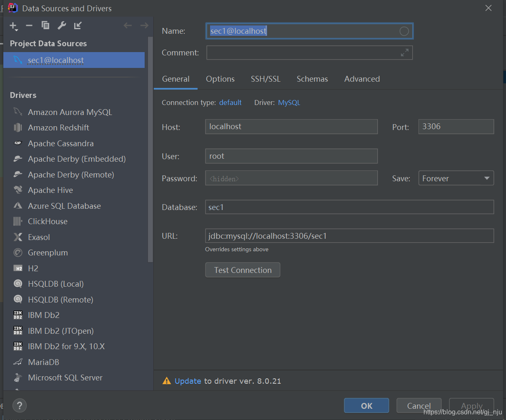The height and width of the screenshot is (420, 506).
Task: Click the hidden Password field
Action: click(291, 178)
